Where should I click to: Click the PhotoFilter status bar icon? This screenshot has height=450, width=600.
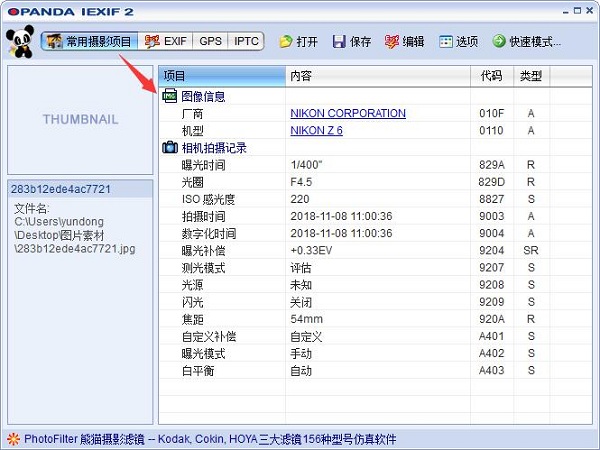coord(13,438)
